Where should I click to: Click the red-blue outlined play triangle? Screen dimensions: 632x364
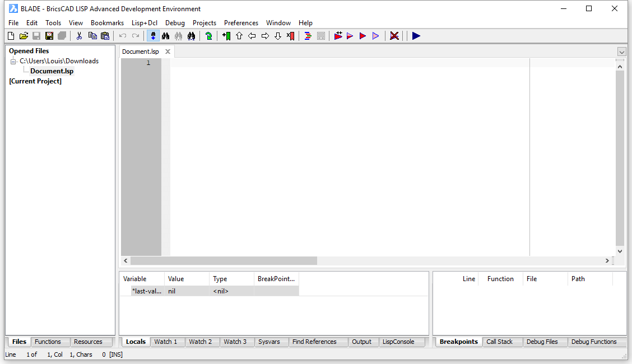(x=350, y=36)
